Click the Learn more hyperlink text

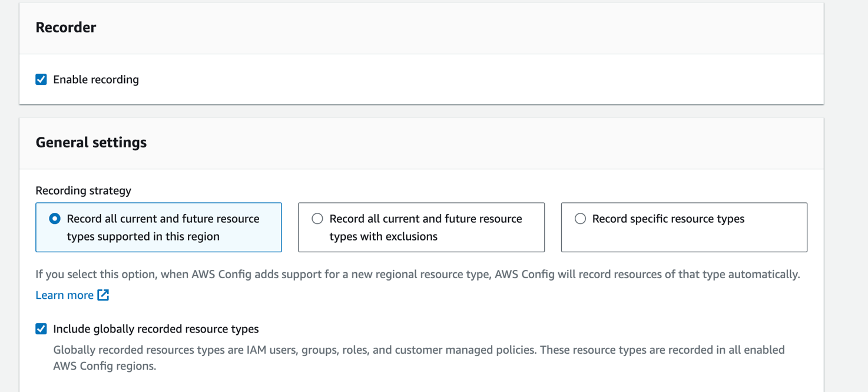[x=65, y=295]
